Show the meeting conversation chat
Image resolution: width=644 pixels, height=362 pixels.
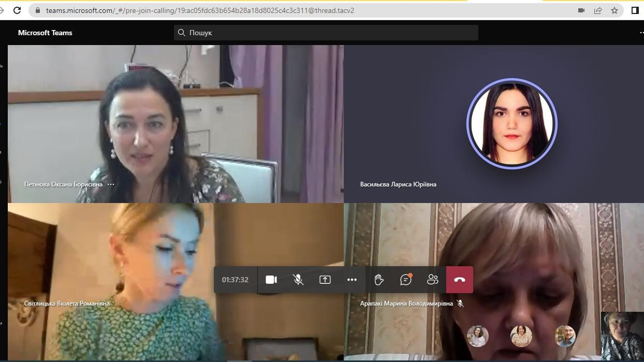point(406,280)
